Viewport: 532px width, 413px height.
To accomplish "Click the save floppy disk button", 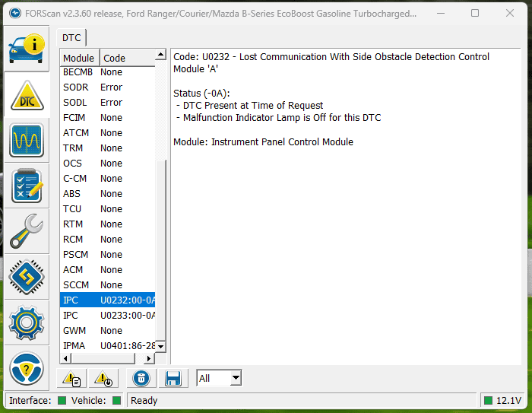I will click(173, 378).
